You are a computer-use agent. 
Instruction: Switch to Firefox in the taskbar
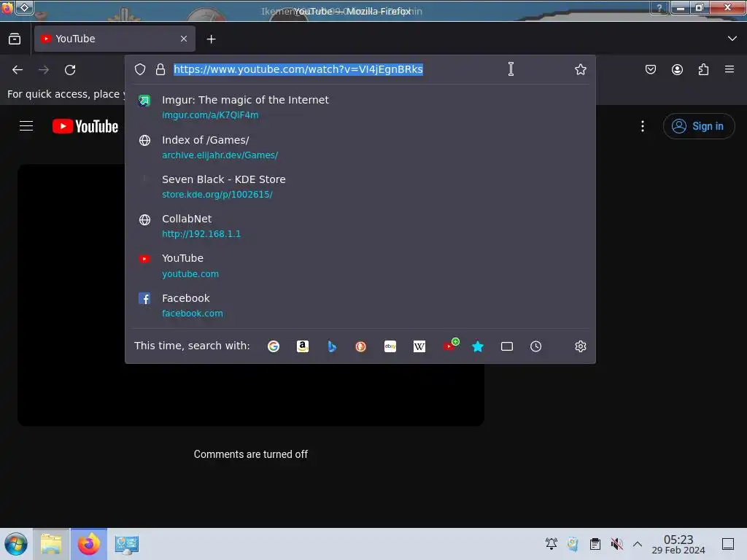click(x=89, y=544)
